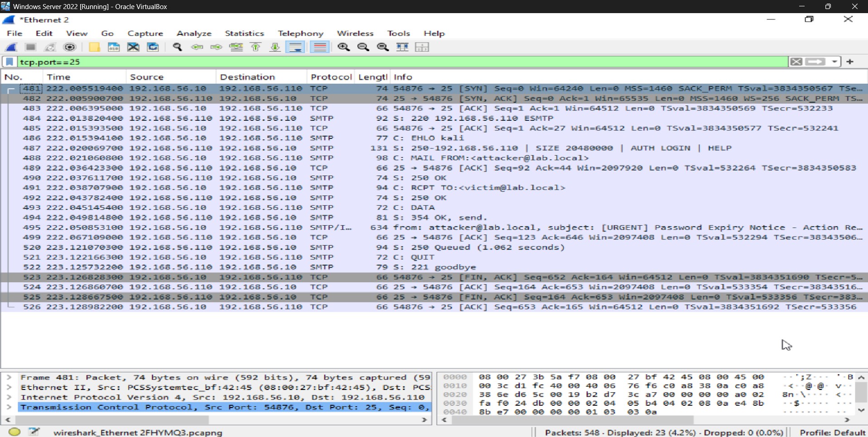Click the last toolbar layout icon
This screenshot has height=437, width=868.
[x=422, y=47]
